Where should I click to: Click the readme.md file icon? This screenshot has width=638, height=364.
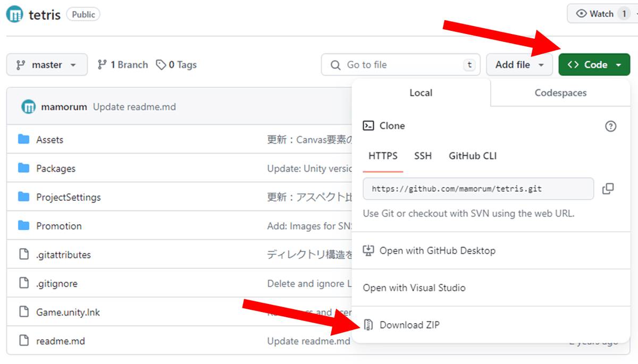(x=23, y=341)
